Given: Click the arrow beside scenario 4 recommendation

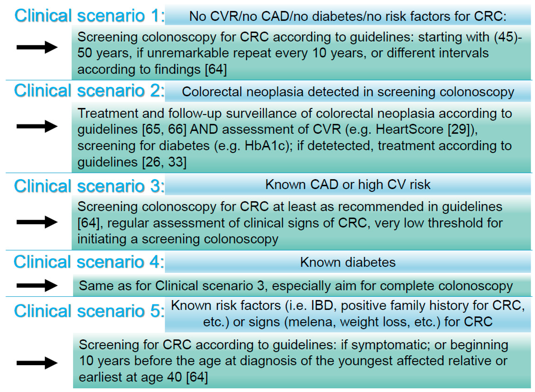Looking at the screenshot, I should [37, 285].
